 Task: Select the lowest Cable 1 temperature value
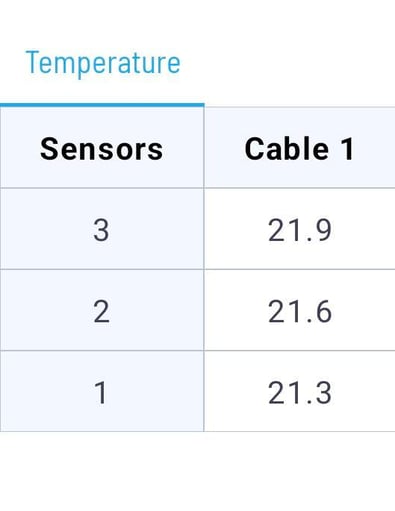point(299,391)
